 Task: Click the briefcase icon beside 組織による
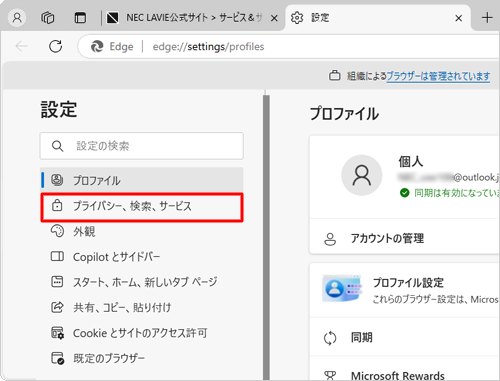[x=335, y=76]
